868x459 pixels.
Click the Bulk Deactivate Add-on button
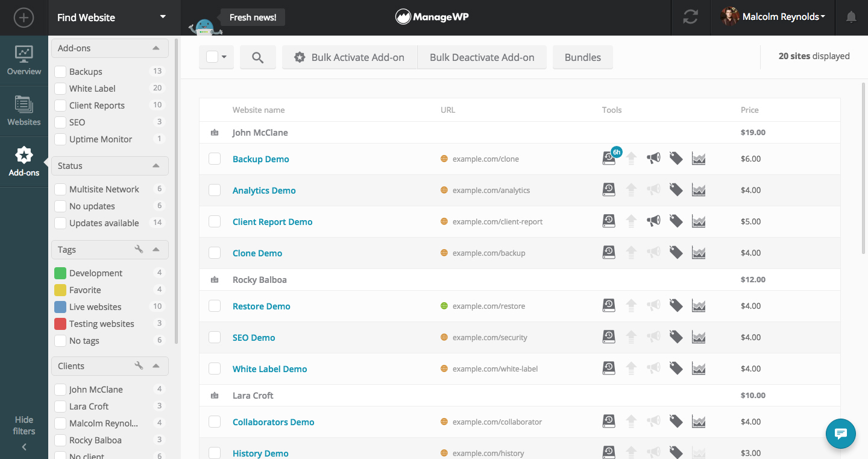click(x=482, y=57)
